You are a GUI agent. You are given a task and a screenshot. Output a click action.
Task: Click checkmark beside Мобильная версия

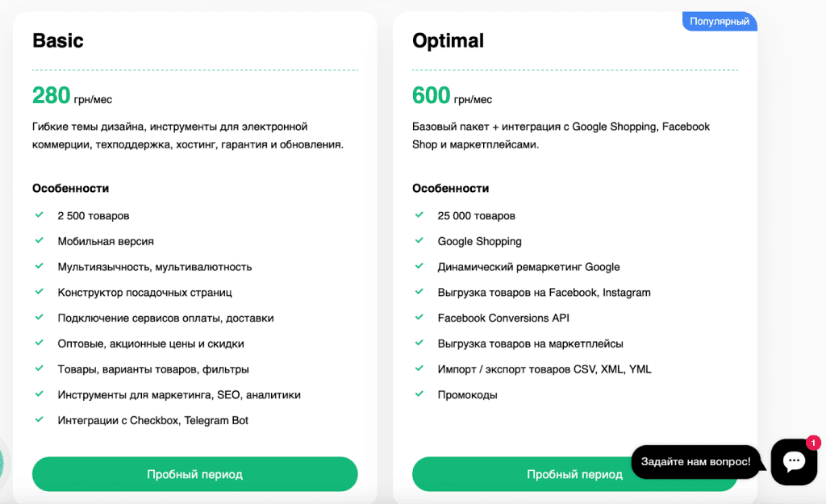coord(39,240)
